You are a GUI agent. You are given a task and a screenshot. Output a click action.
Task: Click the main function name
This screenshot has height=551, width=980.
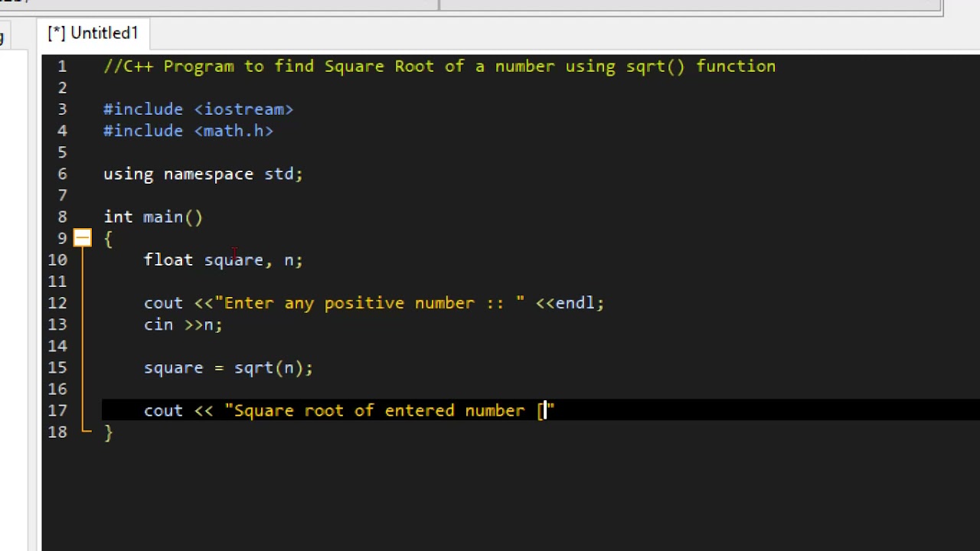click(163, 217)
